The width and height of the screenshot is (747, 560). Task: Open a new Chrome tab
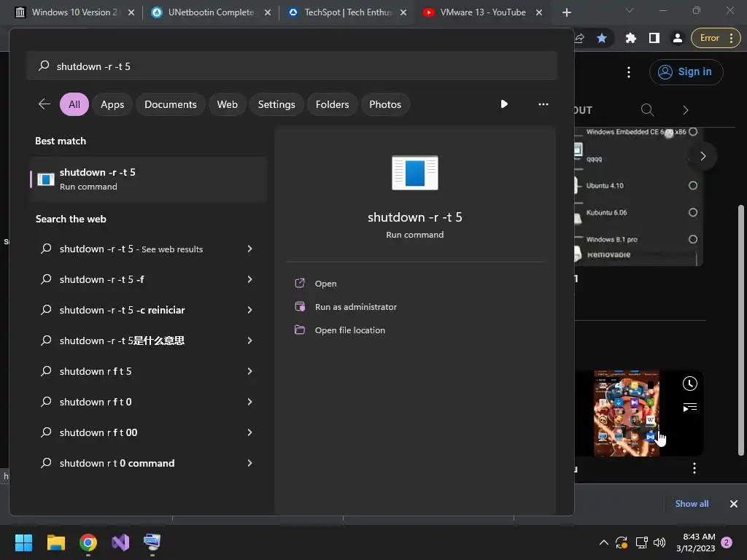[566, 12]
